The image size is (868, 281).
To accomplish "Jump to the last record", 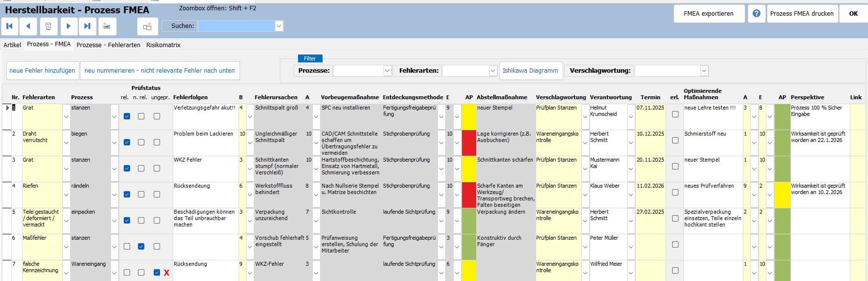I will coord(87,26).
